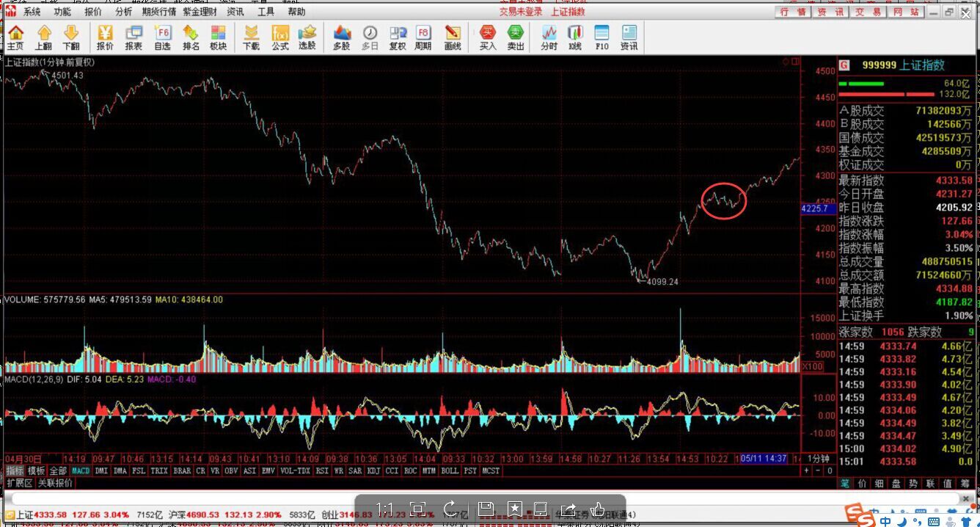Click the 主页 home toolbar icon
The image size is (980, 527).
tap(15, 37)
